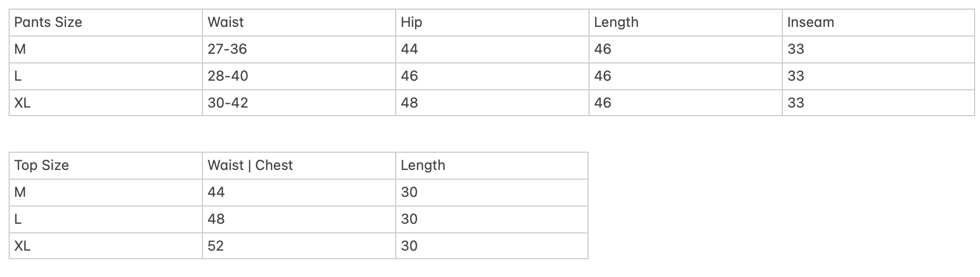
Task: Select hip value 44 for M pants
Action: (409, 49)
